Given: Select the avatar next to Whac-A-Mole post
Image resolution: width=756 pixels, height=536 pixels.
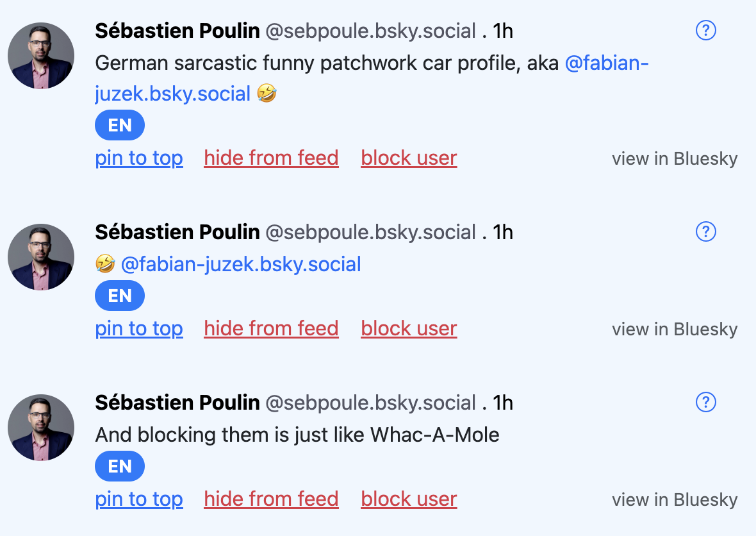Looking at the screenshot, I should coord(41,428).
